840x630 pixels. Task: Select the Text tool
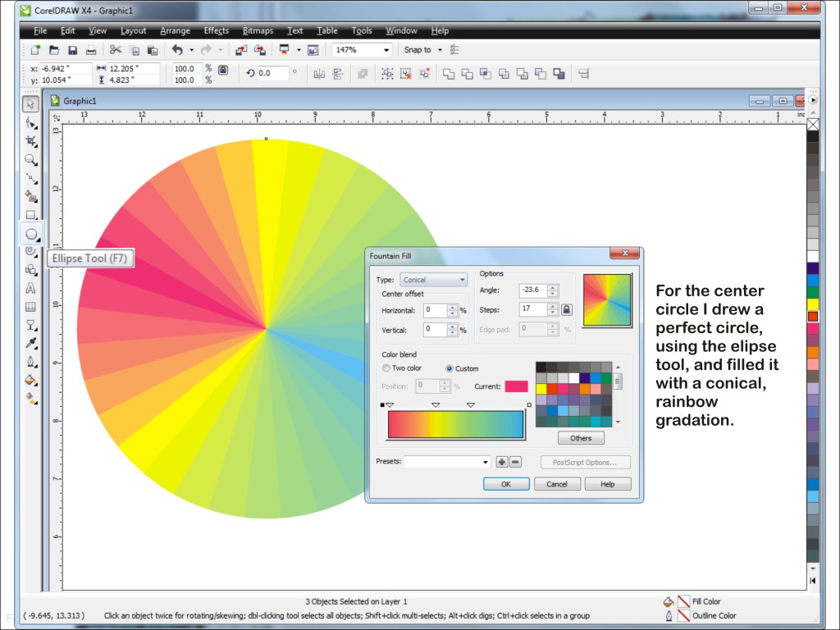point(30,288)
